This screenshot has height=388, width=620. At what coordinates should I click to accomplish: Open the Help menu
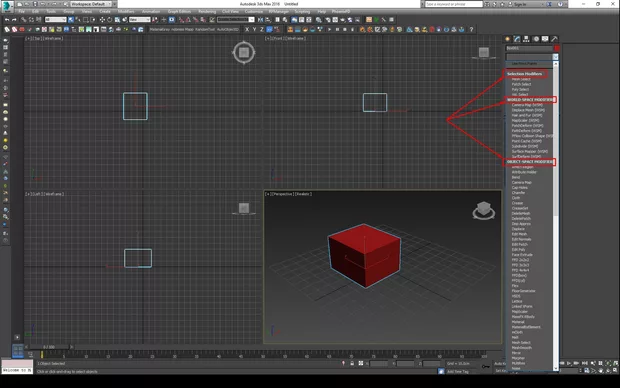pos(322,11)
